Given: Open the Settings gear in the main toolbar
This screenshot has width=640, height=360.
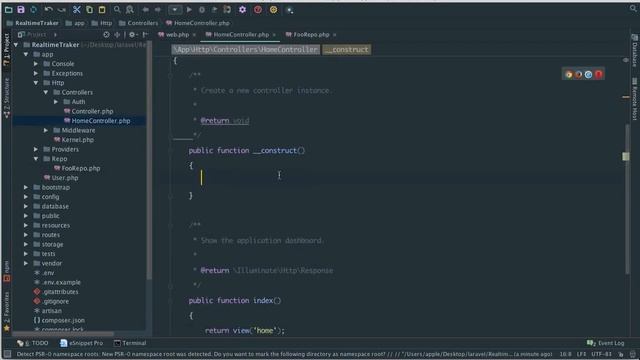Looking at the screenshot, I should point(242,9).
